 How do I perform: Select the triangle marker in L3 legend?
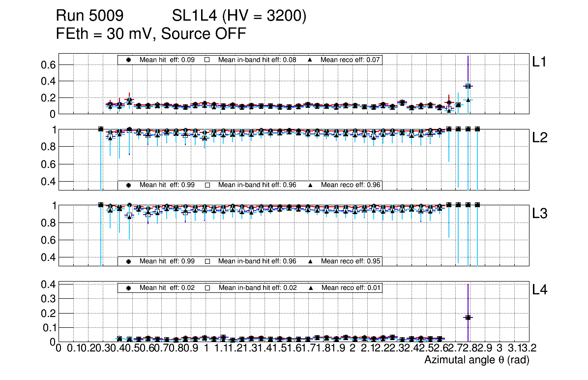(x=310, y=261)
